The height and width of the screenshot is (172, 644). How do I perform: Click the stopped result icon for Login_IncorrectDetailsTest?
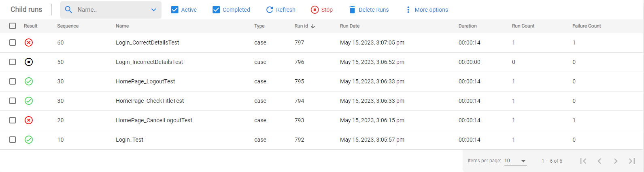pyautogui.click(x=29, y=62)
